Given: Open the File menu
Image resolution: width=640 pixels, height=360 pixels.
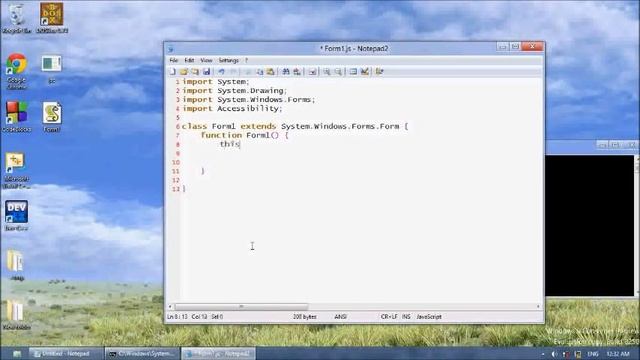Looking at the screenshot, I should click(173, 60).
